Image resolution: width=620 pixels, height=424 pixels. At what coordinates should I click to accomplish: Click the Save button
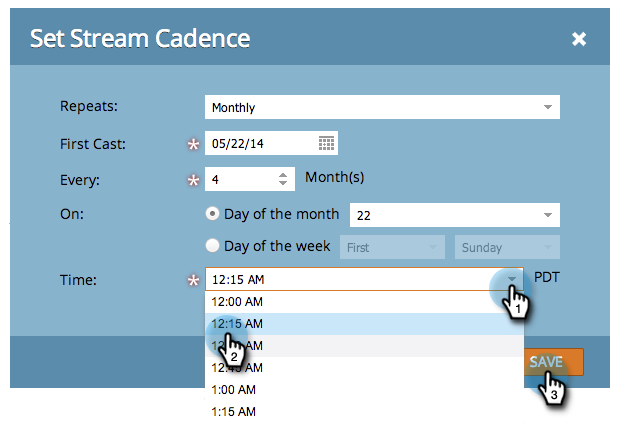(x=546, y=361)
